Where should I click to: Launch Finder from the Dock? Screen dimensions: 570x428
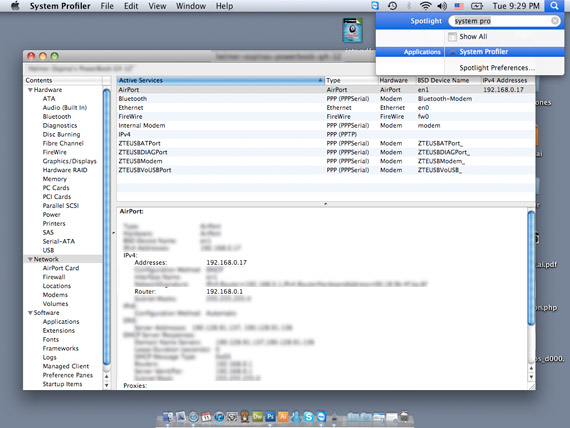168,417
